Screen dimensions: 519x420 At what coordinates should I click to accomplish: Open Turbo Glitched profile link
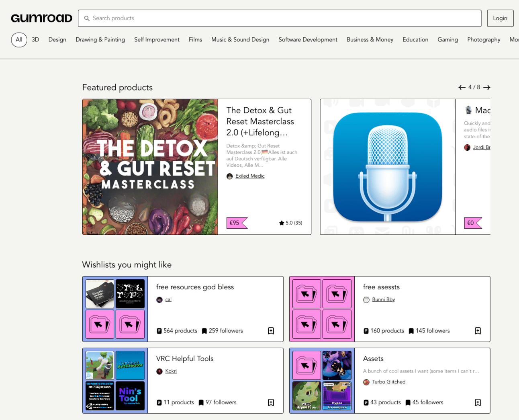[389, 382]
